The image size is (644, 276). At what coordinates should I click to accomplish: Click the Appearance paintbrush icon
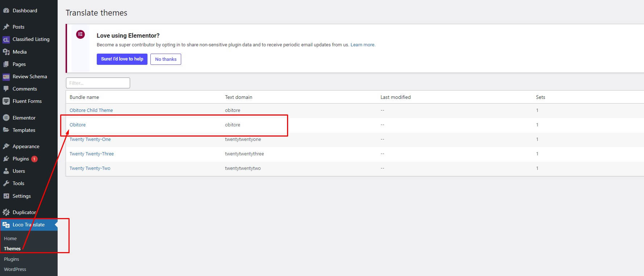click(6, 146)
